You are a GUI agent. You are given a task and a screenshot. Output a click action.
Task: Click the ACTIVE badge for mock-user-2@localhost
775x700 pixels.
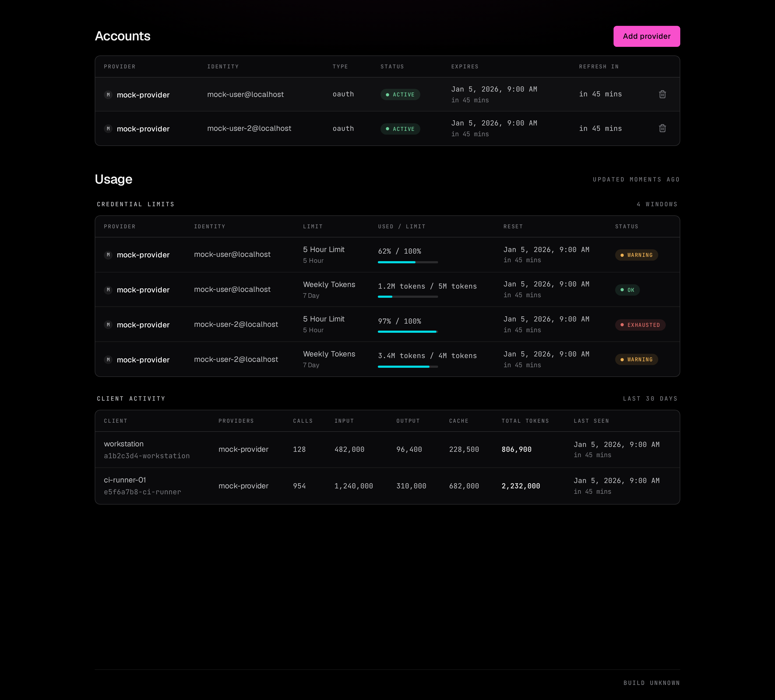coord(400,129)
